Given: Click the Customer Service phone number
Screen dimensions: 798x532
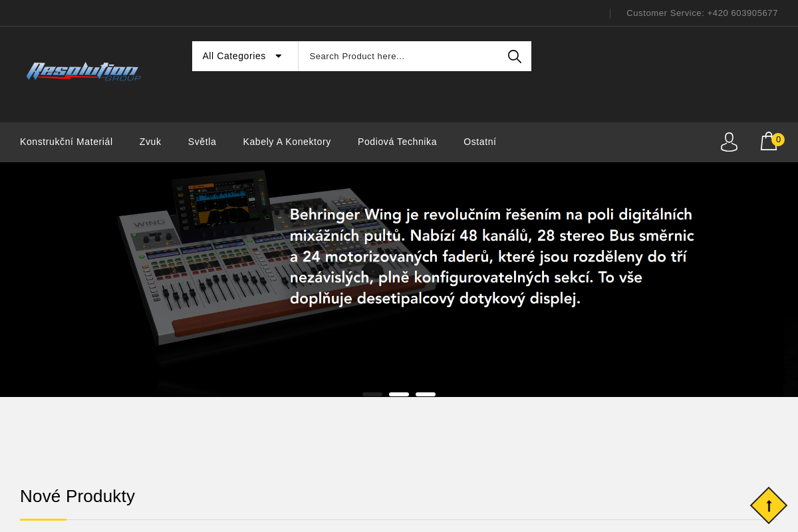Looking at the screenshot, I should [742, 13].
